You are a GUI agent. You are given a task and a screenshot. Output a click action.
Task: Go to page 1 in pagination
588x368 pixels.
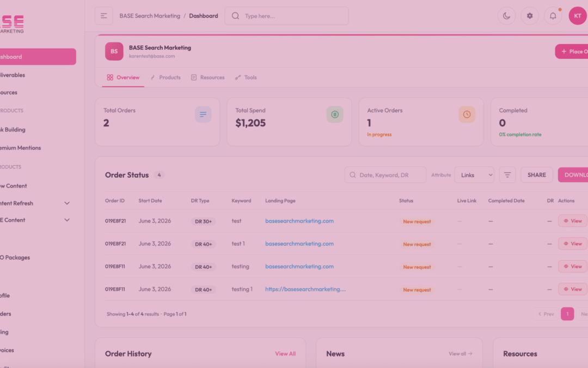coord(567,314)
